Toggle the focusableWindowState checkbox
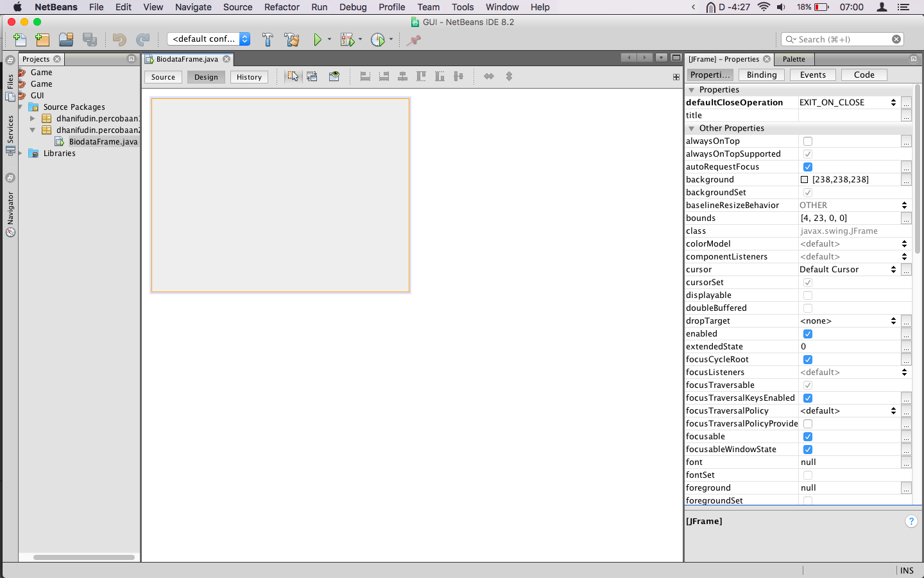Screen dimensions: 924x578 (808, 450)
